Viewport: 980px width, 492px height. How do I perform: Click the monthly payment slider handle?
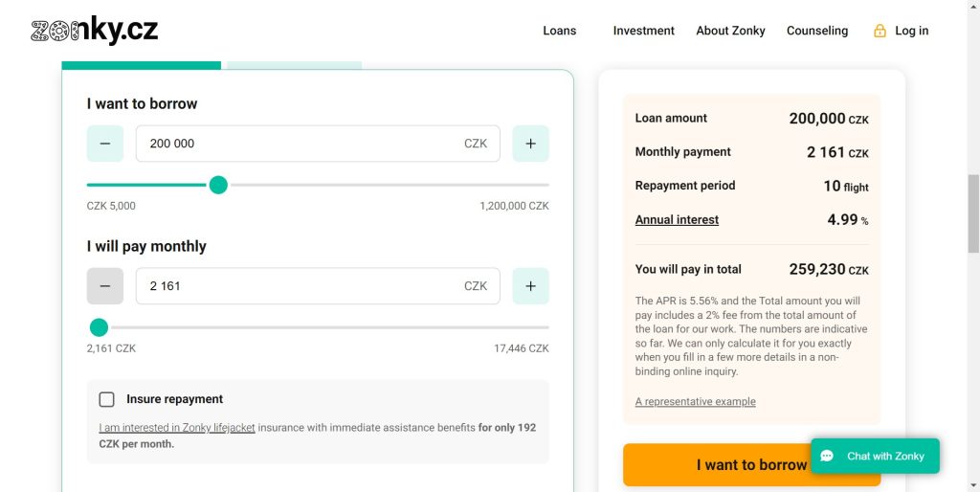[99, 327]
